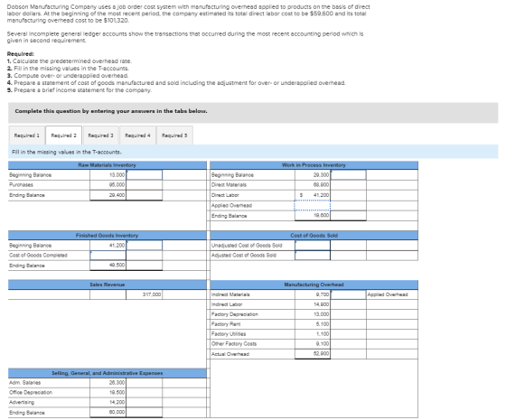Click the Work in Process Beginning Balance credit input

[x=348, y=175]
